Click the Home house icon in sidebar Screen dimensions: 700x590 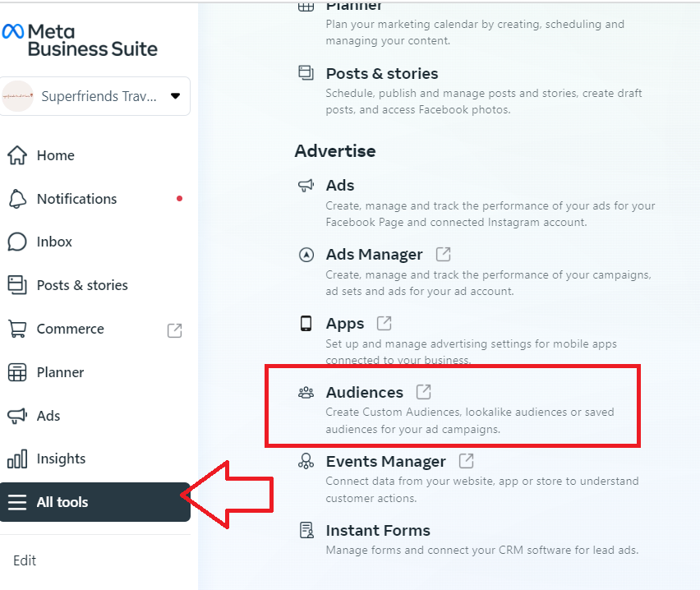pos(17,155)
